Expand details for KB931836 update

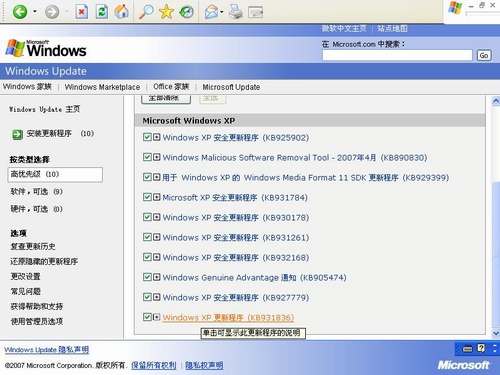click(157, 317)
